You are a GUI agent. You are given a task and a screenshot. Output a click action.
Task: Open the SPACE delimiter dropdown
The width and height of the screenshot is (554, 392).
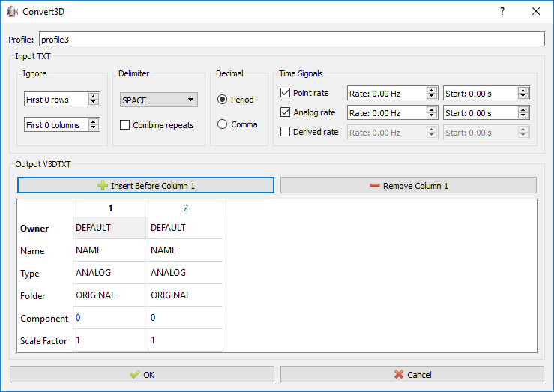click(158, 100)
